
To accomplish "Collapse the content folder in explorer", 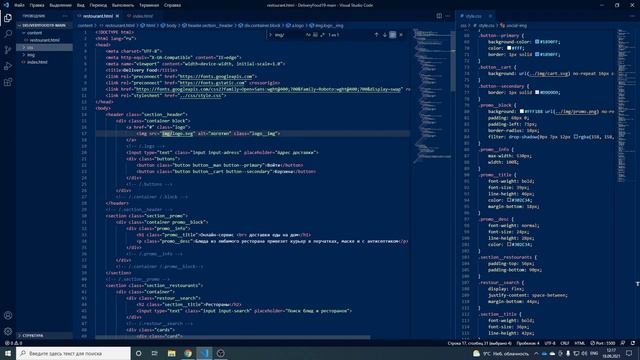I will (x=44, y=33).
